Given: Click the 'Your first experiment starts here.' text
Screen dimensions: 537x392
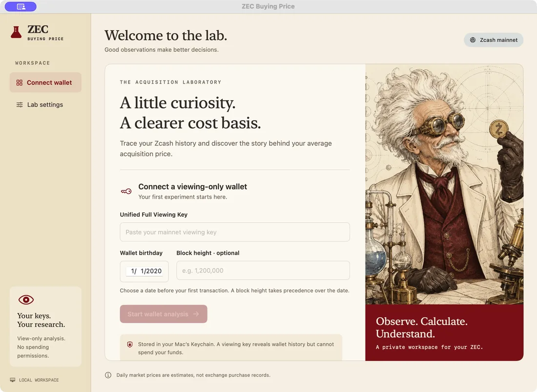Looking at the screenshot, I should click(x=183, y=197).
